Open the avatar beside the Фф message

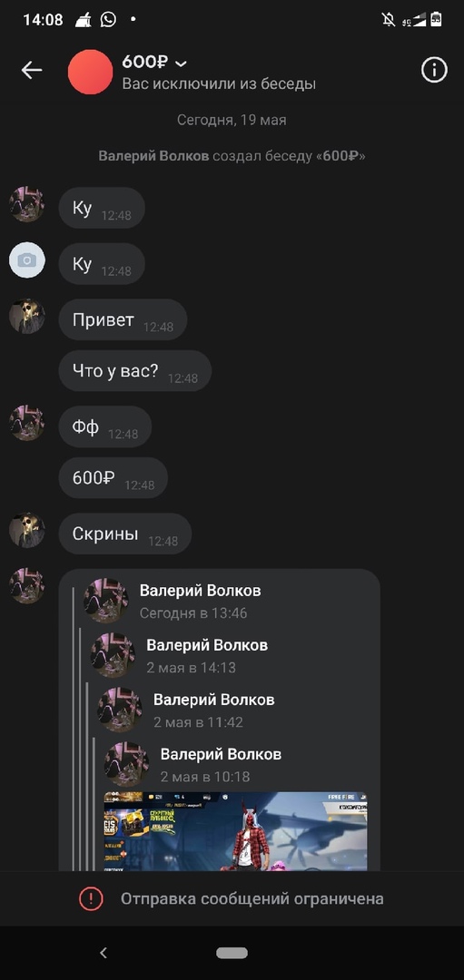point(27,423)
